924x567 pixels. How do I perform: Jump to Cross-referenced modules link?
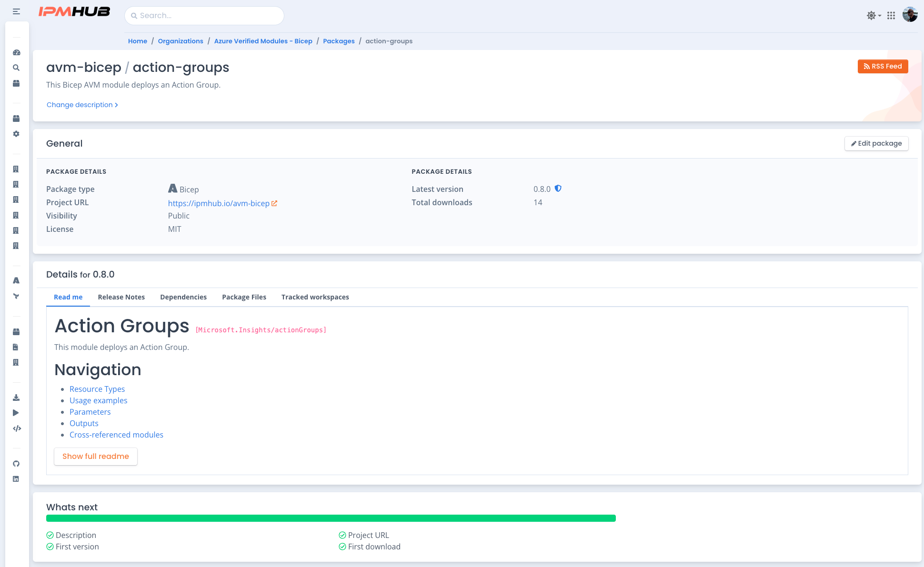click(x=116, y=435)
